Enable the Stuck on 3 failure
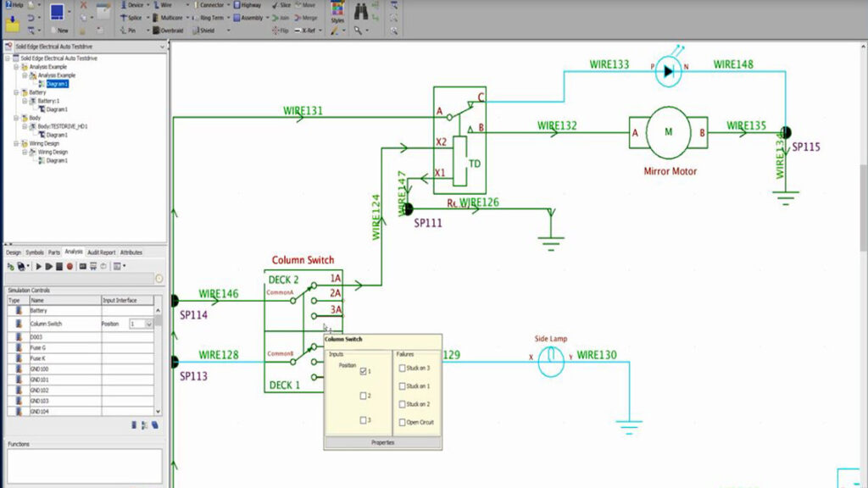The width and height of the screenshot is (868, 488). pyautogui.click(x=401, y=368)
